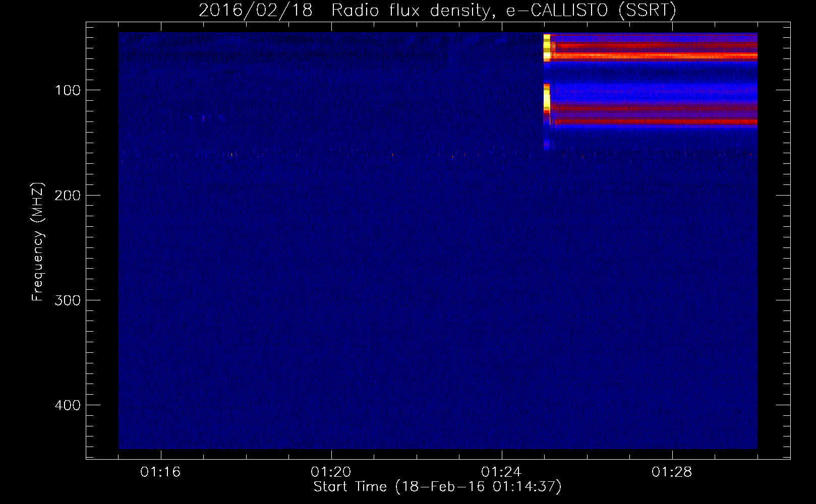Click the 200 frequency tick label

pyautogui.click(x=68, y=195)
